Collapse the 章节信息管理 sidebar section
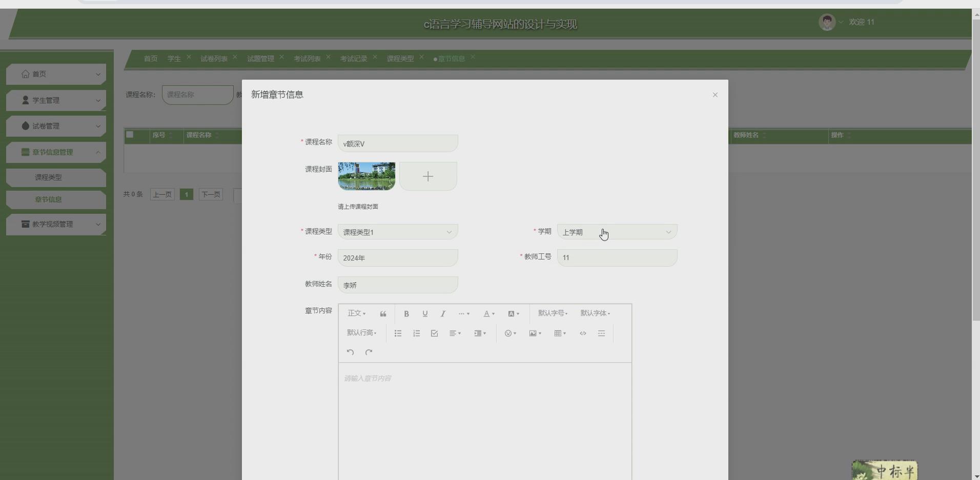980x480 pixels. click(56, 152)
